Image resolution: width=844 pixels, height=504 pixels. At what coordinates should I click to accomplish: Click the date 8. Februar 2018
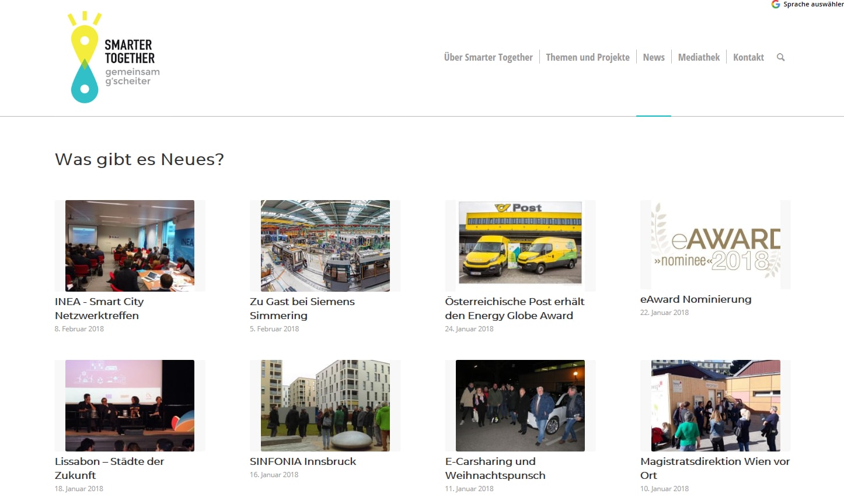[x=79, y=329]
